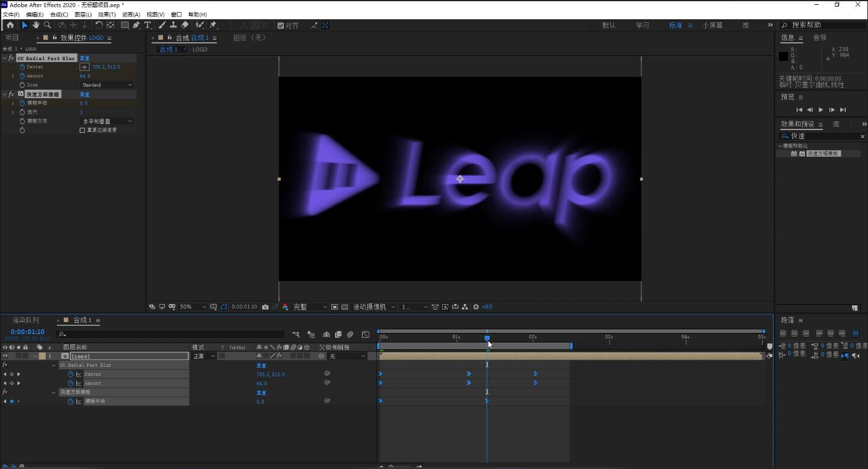Image resolution: width=868 pixels, height=469 pixels.
Task: Open the 50% magnification dropdown
Action: 192,307
